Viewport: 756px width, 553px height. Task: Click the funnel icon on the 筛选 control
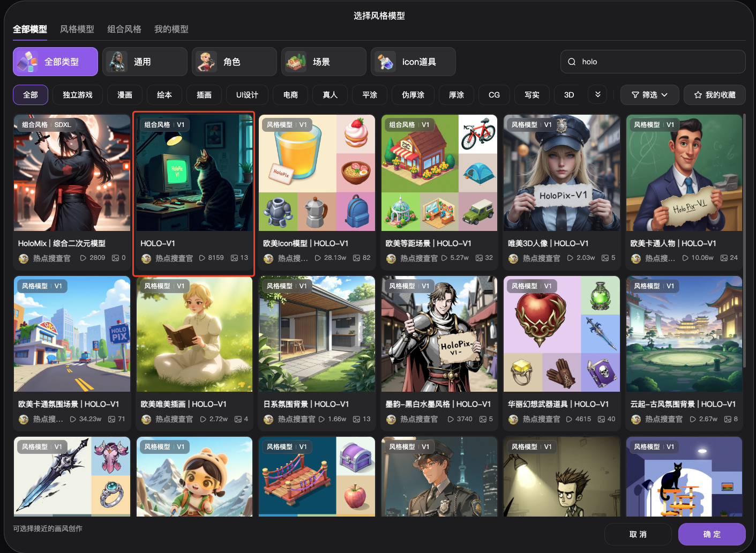(637, 95)
